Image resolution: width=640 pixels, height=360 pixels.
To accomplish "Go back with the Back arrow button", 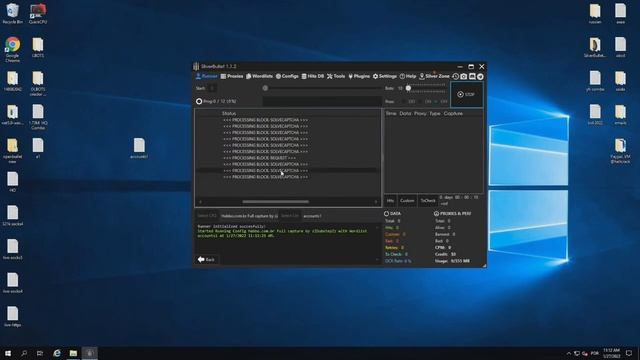I will [206, 260].
